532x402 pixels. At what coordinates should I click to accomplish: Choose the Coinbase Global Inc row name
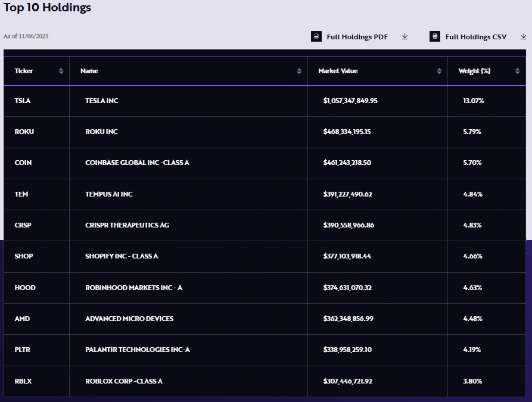pos(137,163)
